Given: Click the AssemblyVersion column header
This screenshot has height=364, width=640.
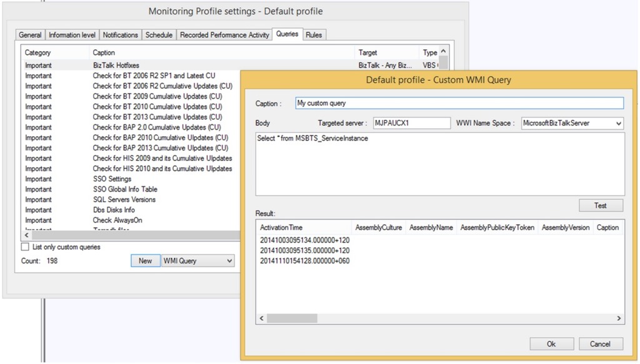Looking at the screenshot, I should (566, 227).
